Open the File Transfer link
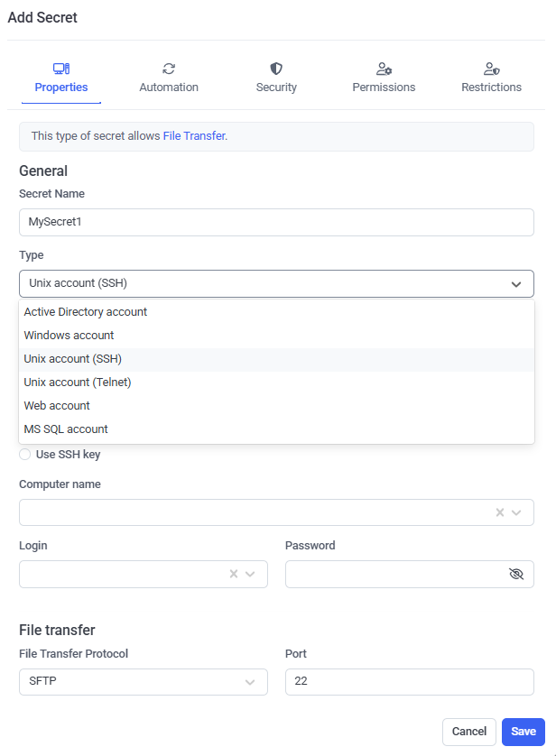The height and width of the screenshot is (756, 556). pos(194,136)
